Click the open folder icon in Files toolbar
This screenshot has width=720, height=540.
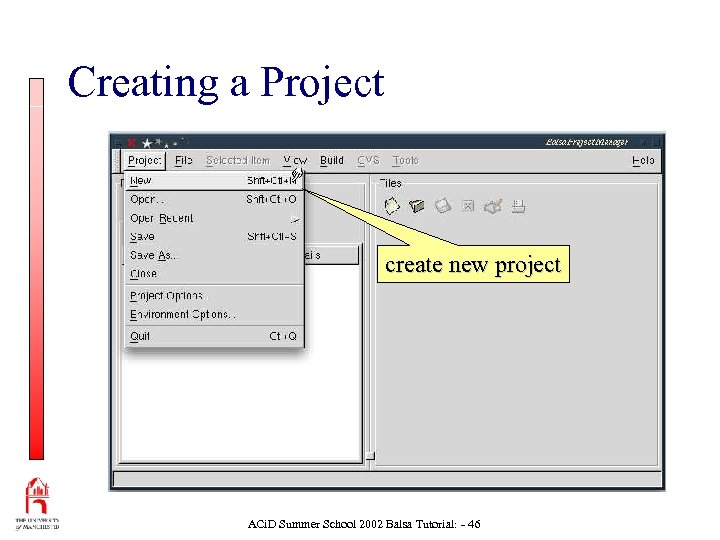[x=417, y=206]
